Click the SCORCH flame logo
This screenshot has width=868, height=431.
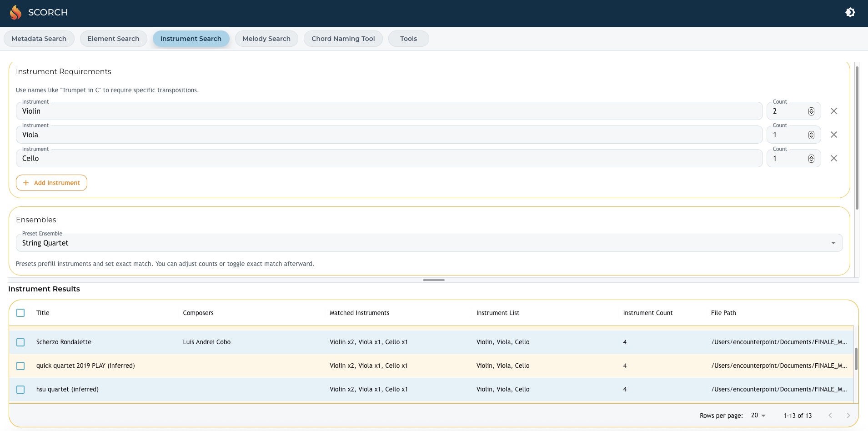point(15,12)
